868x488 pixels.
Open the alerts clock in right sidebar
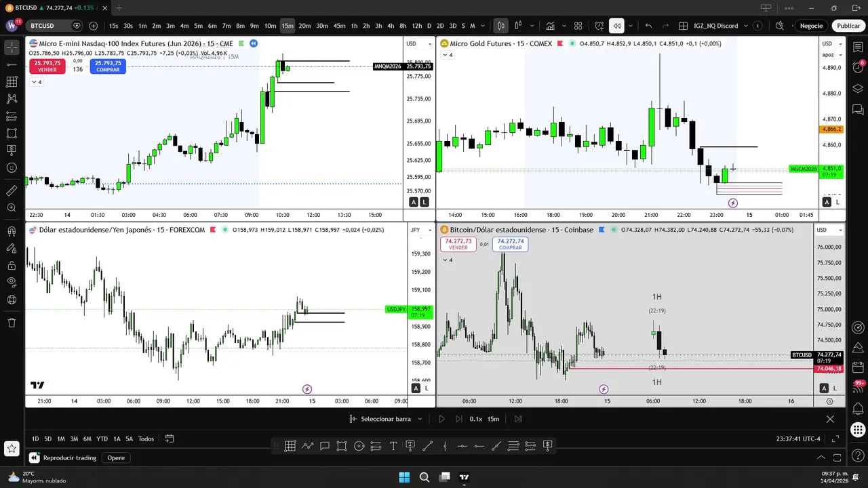tap(858, 66)
